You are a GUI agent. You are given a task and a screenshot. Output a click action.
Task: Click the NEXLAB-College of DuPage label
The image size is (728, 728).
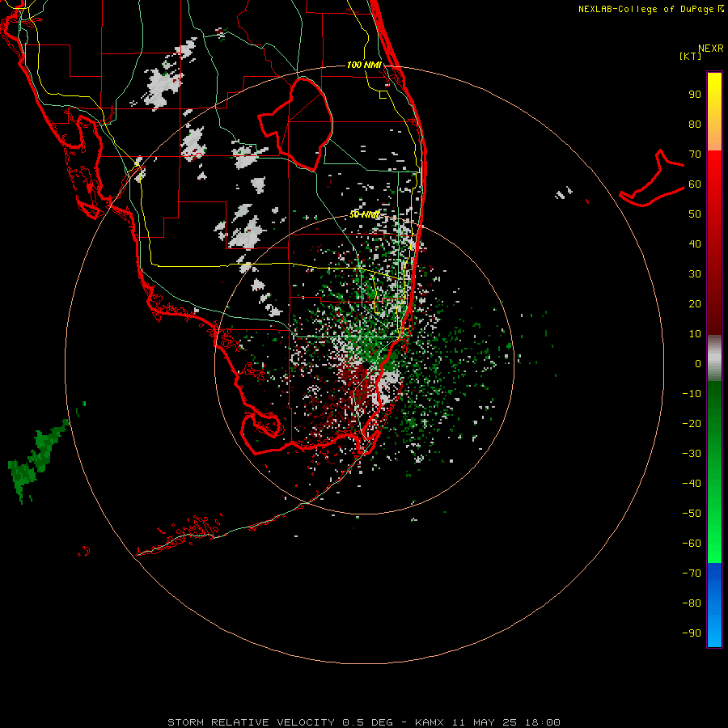pos(650,9)
